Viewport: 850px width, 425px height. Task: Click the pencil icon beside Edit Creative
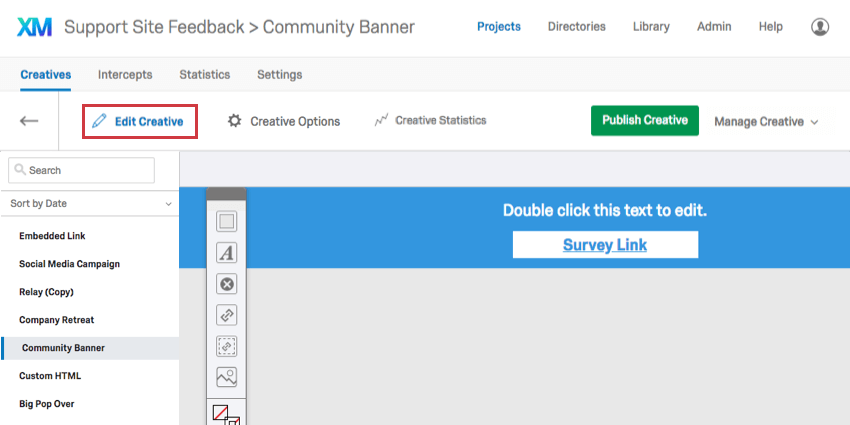99,121
